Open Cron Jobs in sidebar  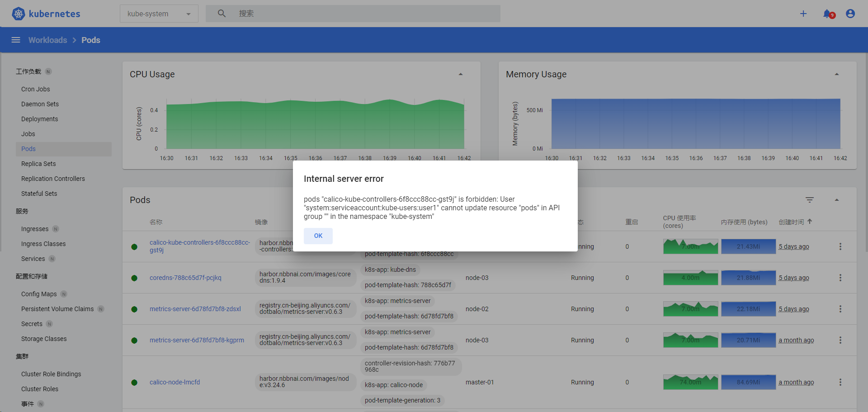(x=36, y=89)
